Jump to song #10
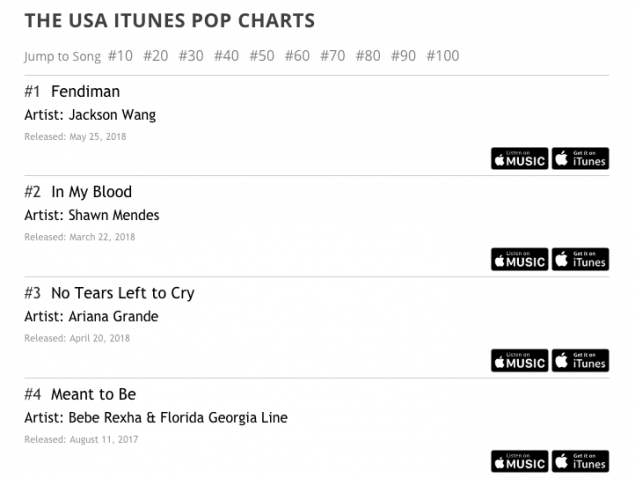This screenshot has height=478, width=635. click(120, 56)
